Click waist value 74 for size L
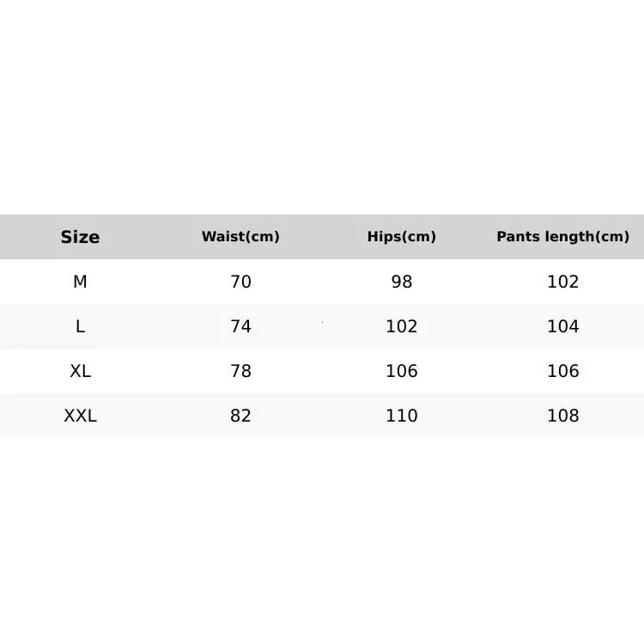Screen dimensions: 644x644 click(240, 326)
